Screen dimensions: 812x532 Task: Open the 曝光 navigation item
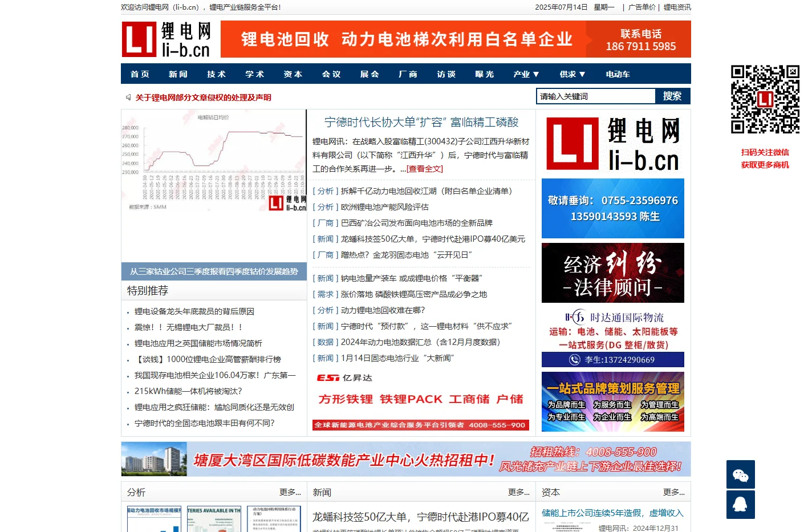(484, 74)
